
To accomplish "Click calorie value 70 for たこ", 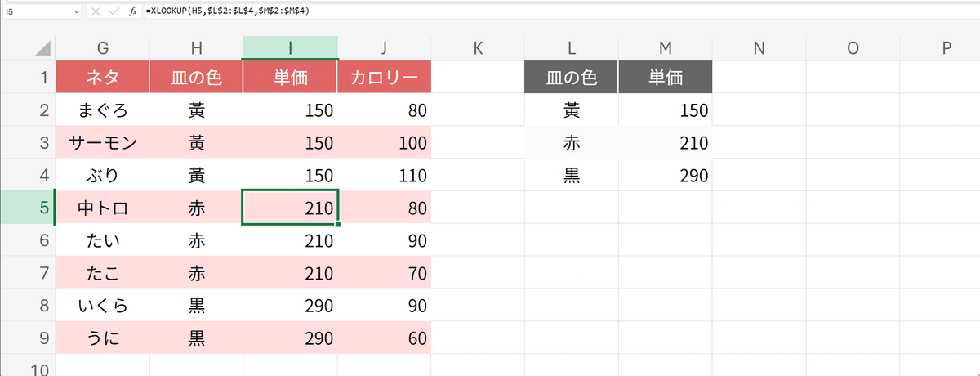I will pyautogui.click(x=384, y=274).
